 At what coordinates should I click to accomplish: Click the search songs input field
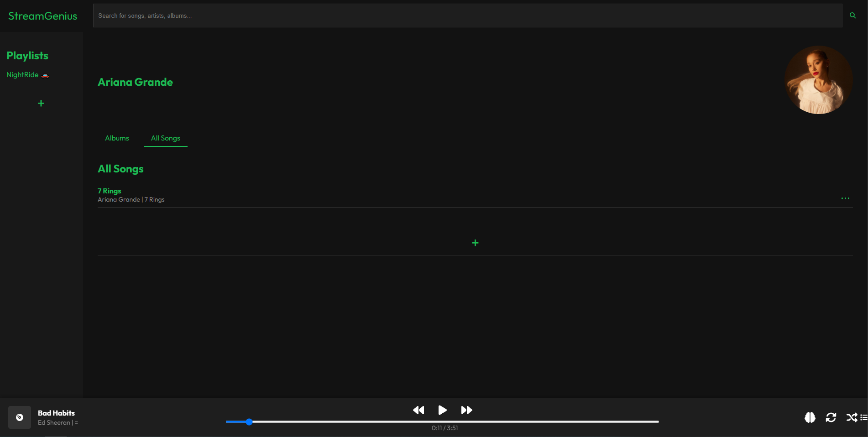(467, 16)
